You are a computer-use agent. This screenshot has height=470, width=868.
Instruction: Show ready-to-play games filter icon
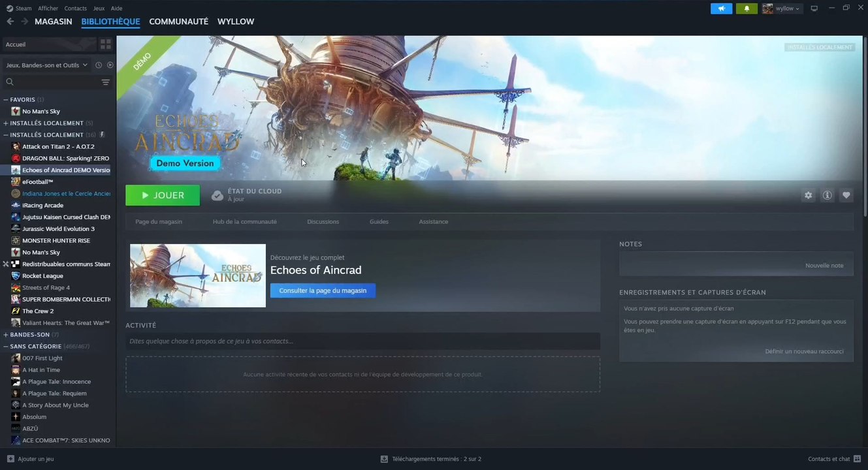pos(110,65)
